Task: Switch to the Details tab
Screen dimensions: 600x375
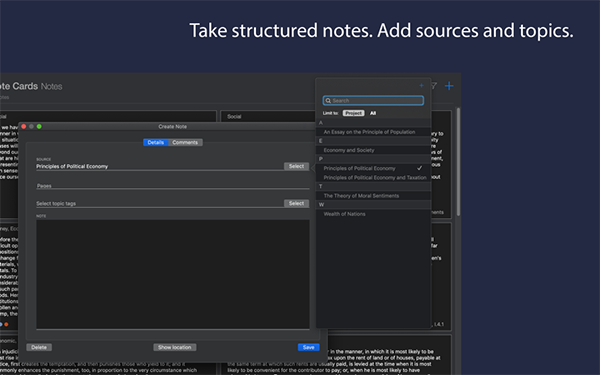Action: pos(156,142)
